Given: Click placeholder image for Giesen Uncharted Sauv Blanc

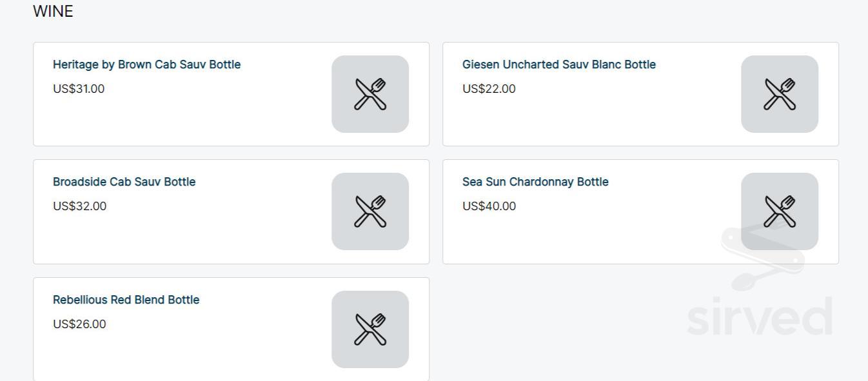Looking at the screenshot, I should 779,94.
